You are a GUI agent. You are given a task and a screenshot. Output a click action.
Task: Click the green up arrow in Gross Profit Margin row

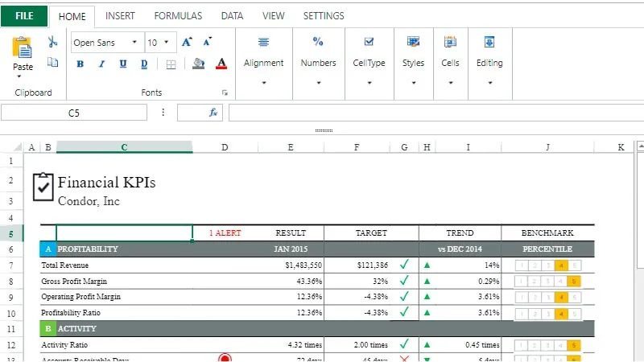pos(427,281)
